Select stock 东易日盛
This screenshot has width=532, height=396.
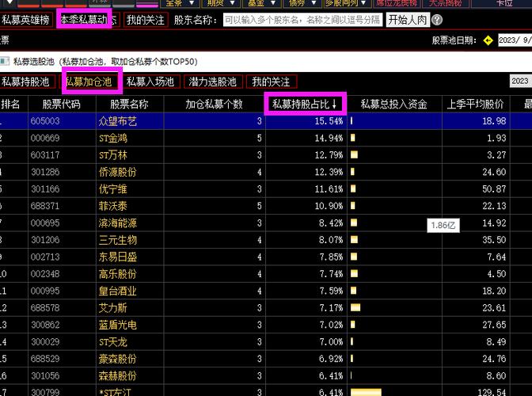click(118, 257)
